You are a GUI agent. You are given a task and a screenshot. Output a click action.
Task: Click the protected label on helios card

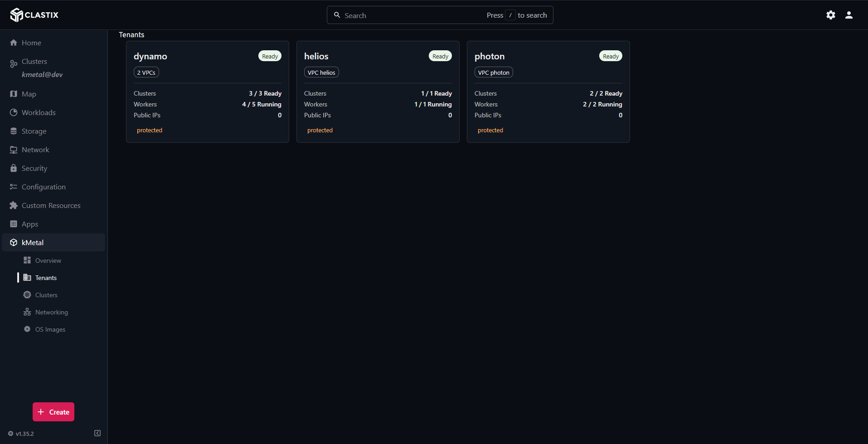320,130
